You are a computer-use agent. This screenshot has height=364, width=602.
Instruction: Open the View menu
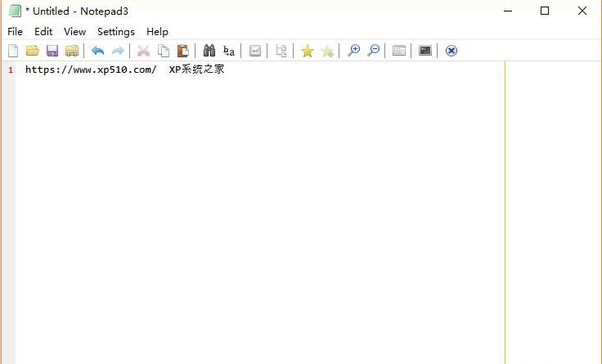[x=75, y=32]
